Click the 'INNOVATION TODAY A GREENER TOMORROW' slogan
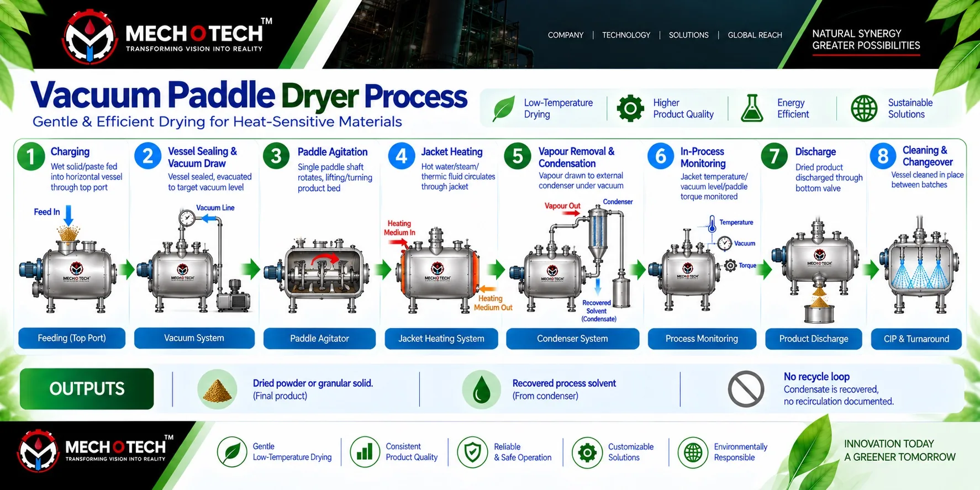 click(899, 450)
